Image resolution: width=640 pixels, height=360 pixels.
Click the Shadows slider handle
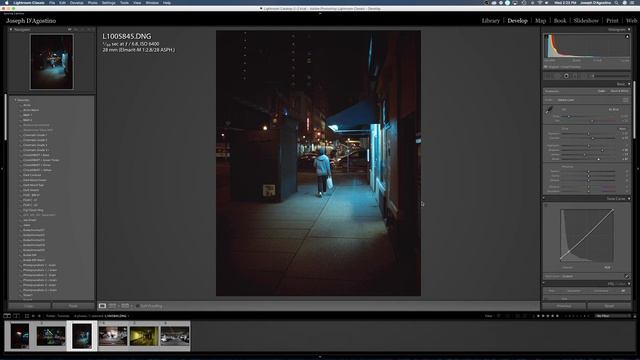(x=602, y=150)
